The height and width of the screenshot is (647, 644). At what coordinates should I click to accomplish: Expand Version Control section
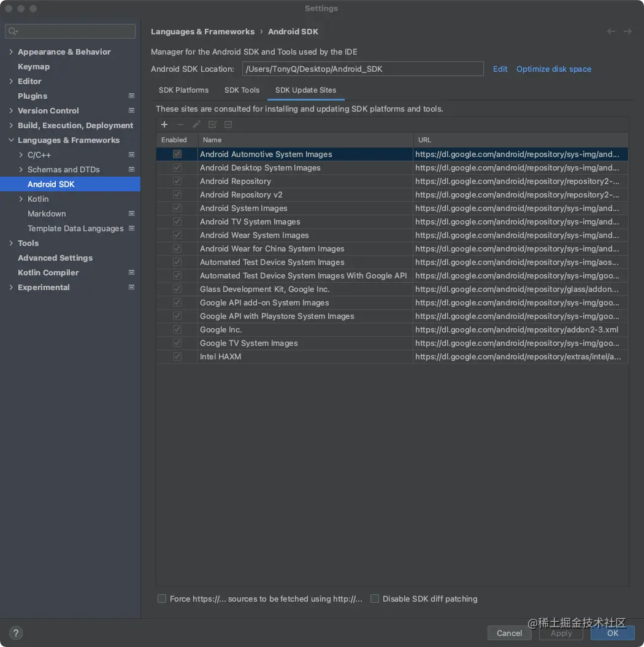pyautogui.click(x=11, y=110)
